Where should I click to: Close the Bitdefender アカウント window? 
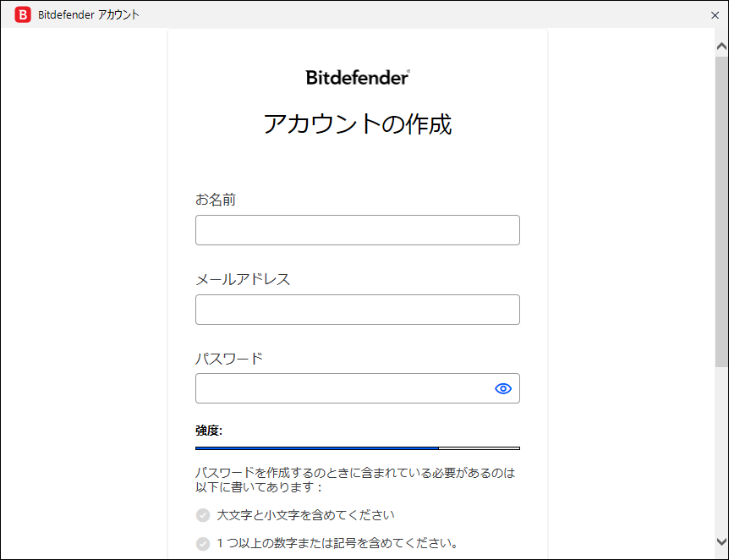715,15
